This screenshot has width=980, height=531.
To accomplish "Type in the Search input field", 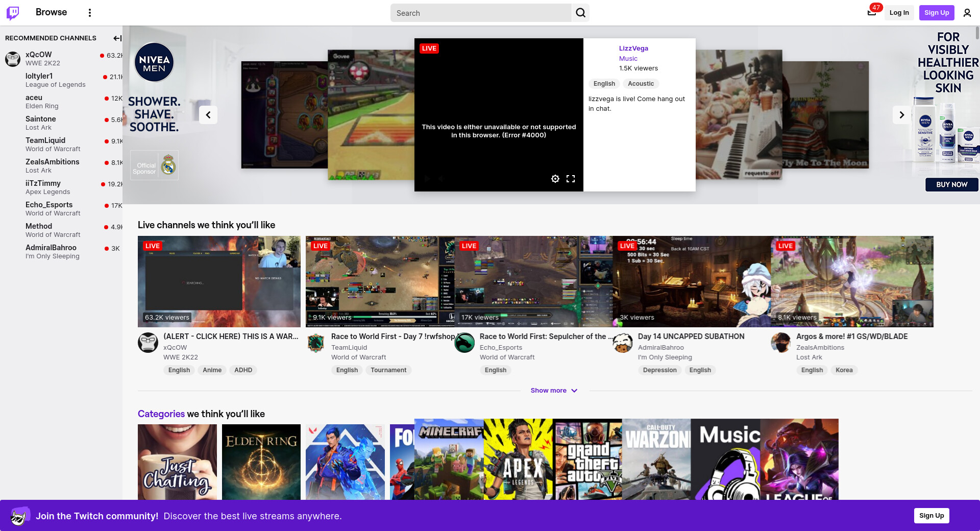I will click(480, 13).
